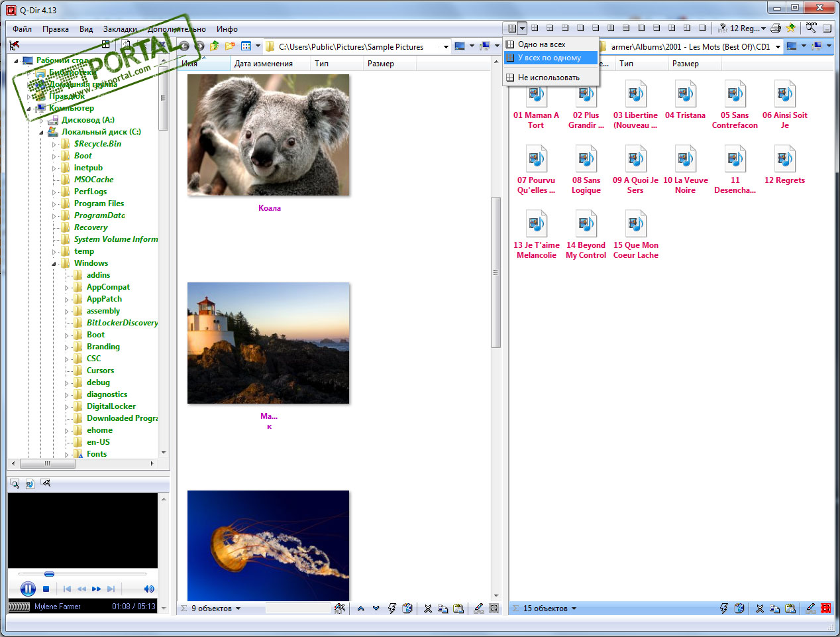The image size is (840, 637).
Task: Sort by Дата изменения column
Action: pos(270,64)
